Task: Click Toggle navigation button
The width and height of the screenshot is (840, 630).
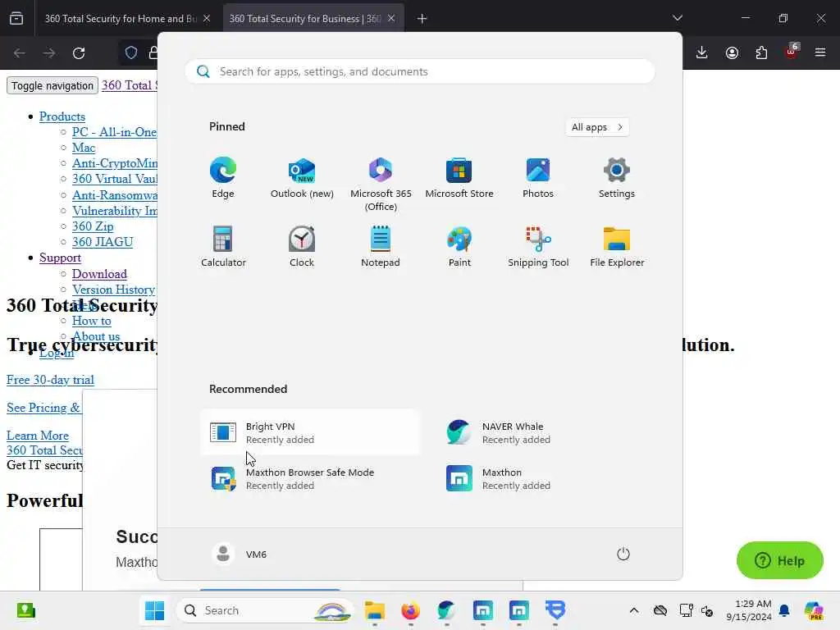Action: 52,85
